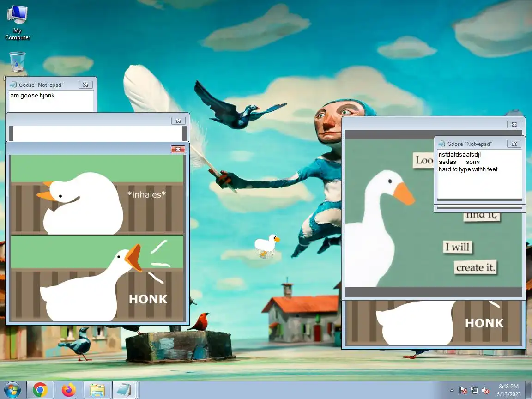Close the right Goose "Not-epad" window
Screen dimensions: 532x399
514,144
